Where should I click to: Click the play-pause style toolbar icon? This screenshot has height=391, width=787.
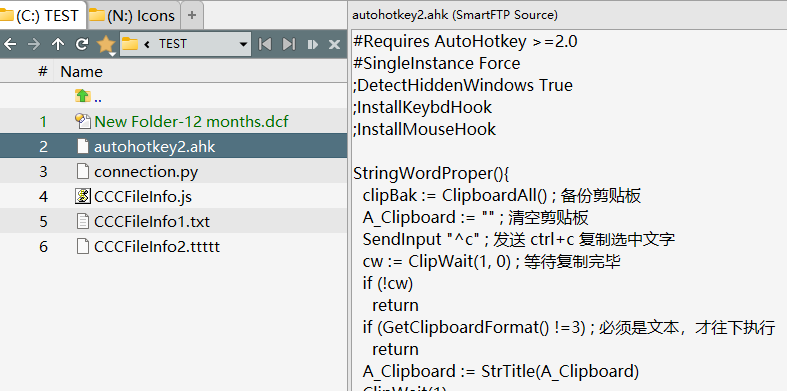tap(312, 44)
